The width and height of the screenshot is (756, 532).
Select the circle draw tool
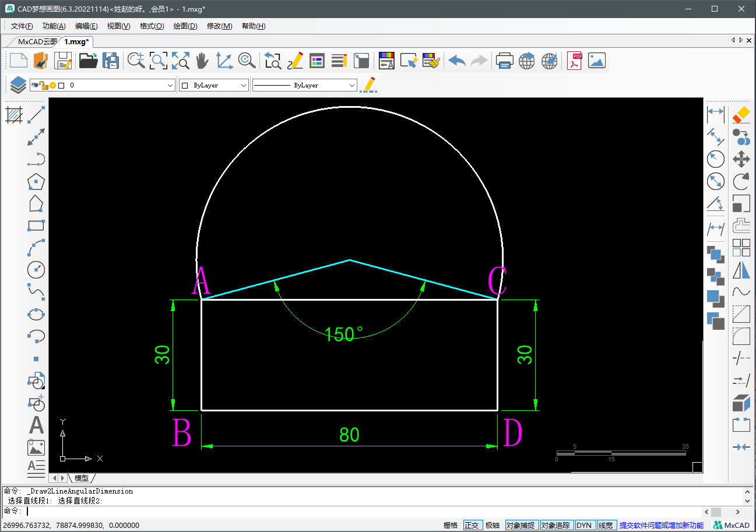coord(36,270)
